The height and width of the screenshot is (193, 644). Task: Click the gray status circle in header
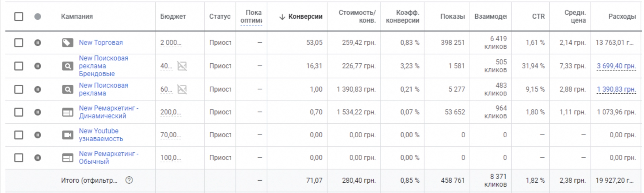(x=38, y=16)
